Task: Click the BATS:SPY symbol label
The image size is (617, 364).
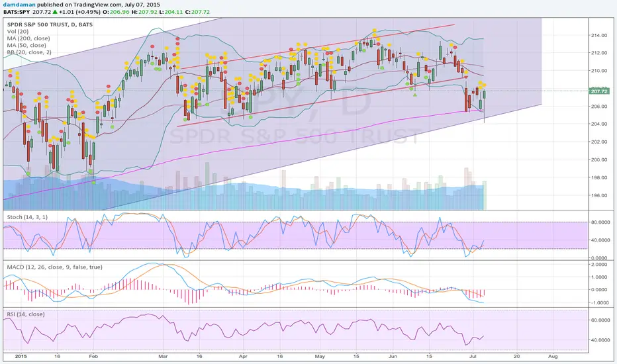Action: coord(17,12)
